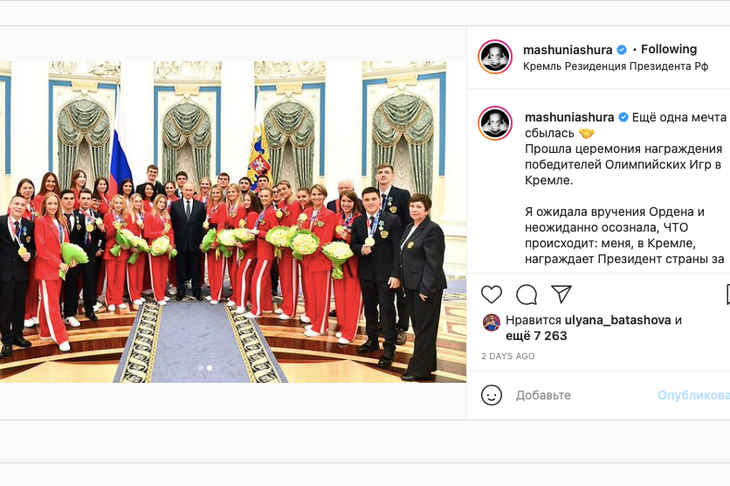
Task: Open ulyana_batashova's small liker avatar
Action: pyautogui.click(x=491, y=322)
